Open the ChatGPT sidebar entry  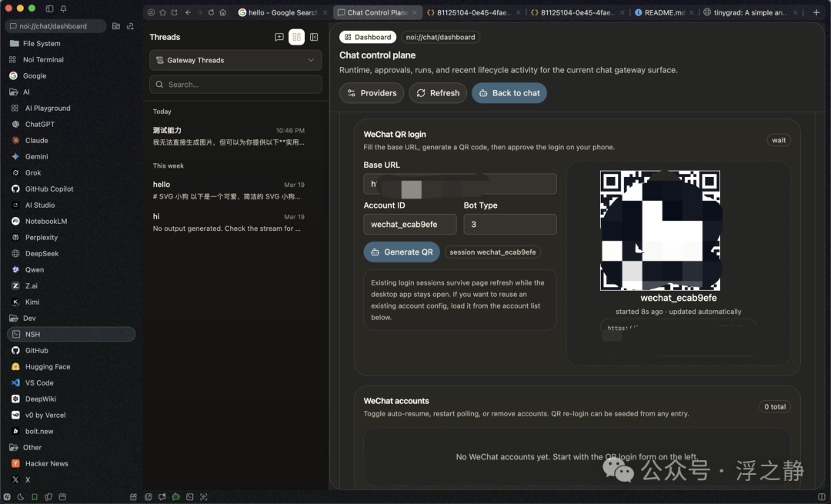coord(40,124)
